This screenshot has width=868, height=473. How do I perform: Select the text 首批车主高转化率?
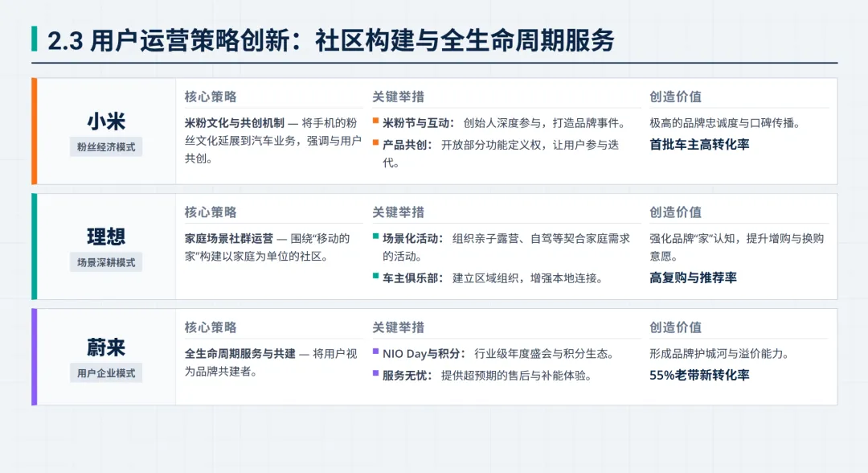[699, 145]
